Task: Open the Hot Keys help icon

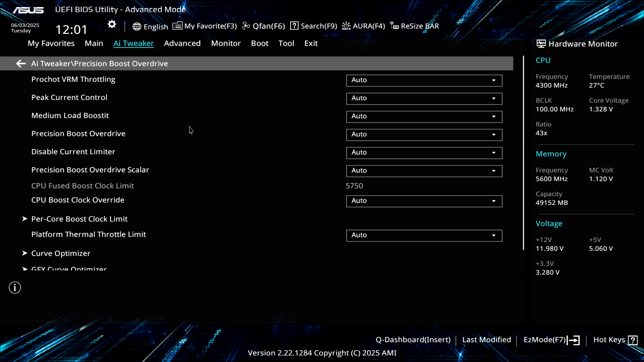Action: pos(633,340)
